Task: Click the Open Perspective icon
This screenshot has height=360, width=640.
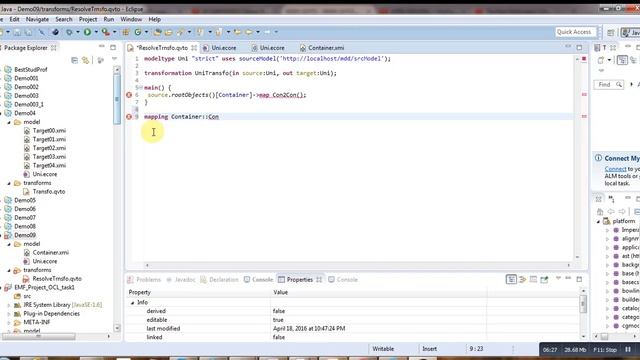Action: (x=611, y=33)
